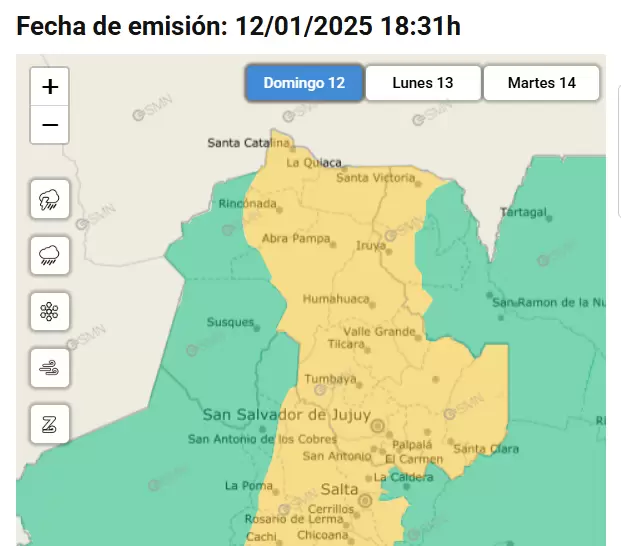Click the La Caldera label
621x546 pixels.
403,477
